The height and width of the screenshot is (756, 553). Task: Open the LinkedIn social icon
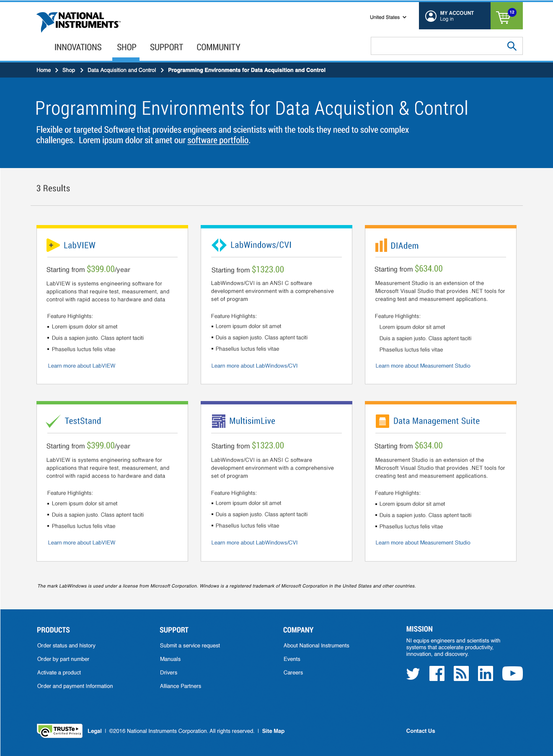(x=485, y=674)
